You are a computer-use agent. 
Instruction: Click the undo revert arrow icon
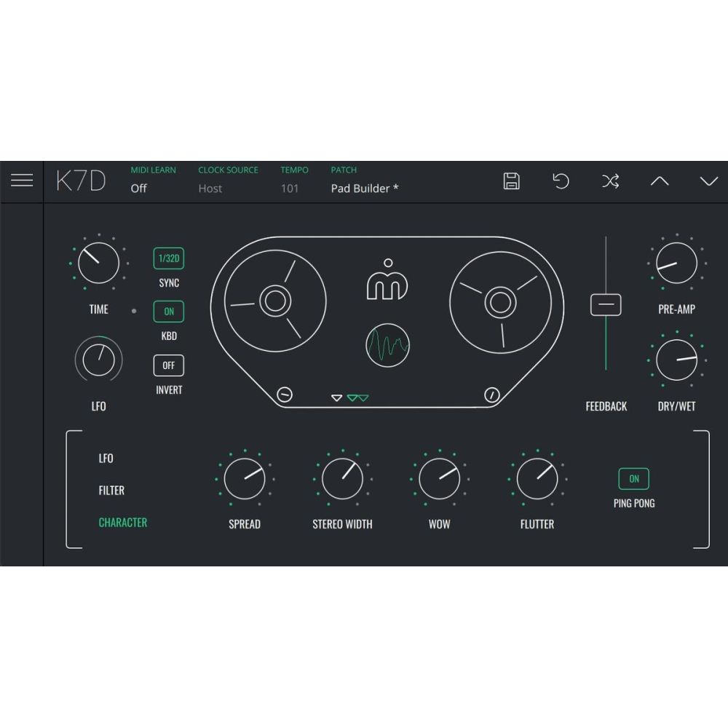(x=561, y=181)
